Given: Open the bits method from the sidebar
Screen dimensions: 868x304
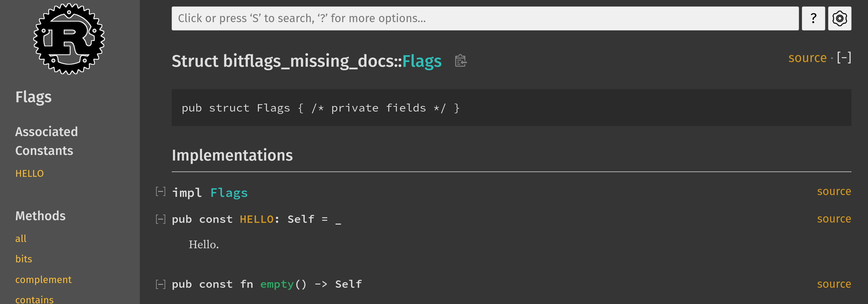Looking at the screenshot, I should 24,259.
